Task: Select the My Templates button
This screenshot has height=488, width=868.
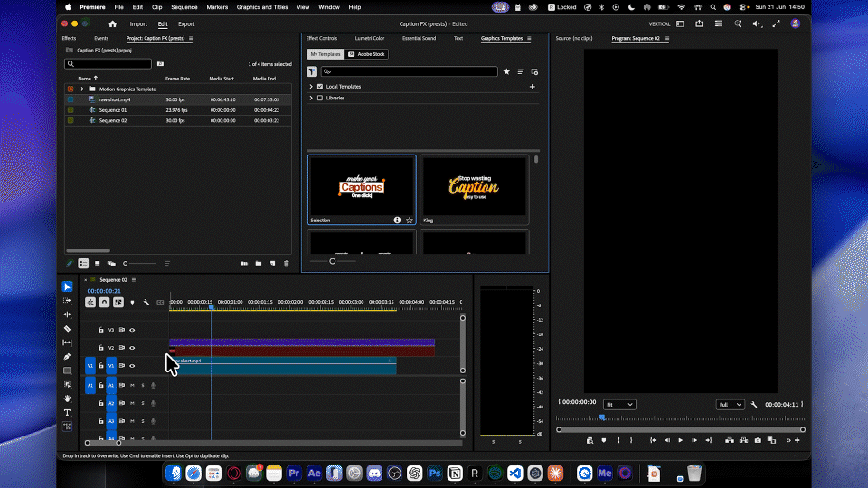Action: [x=325, y=54]
